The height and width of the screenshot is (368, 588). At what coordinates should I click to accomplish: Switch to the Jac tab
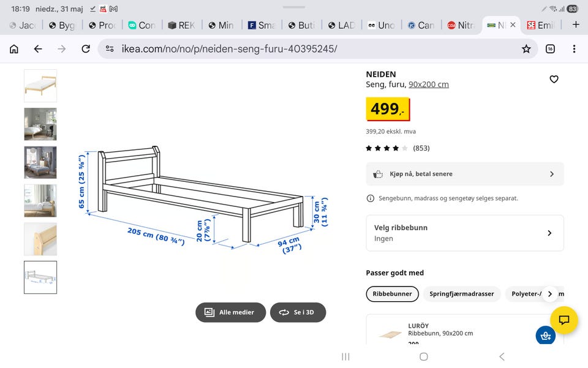[x=23, y=25]
